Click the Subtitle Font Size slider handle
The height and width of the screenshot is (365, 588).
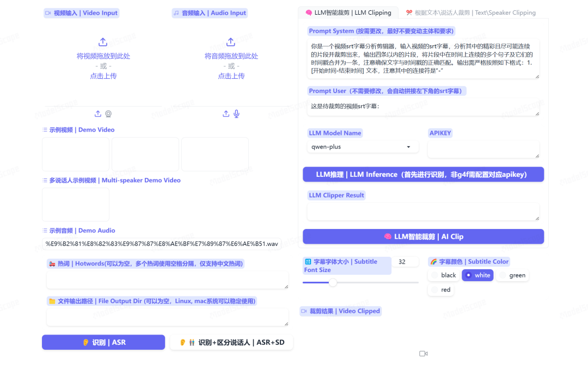tap(333, 282)
